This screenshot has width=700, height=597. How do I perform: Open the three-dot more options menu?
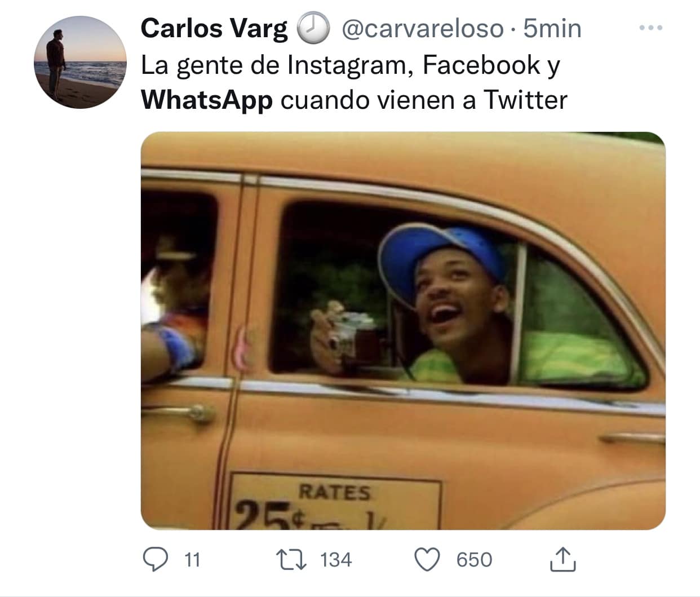pos(651,28)
